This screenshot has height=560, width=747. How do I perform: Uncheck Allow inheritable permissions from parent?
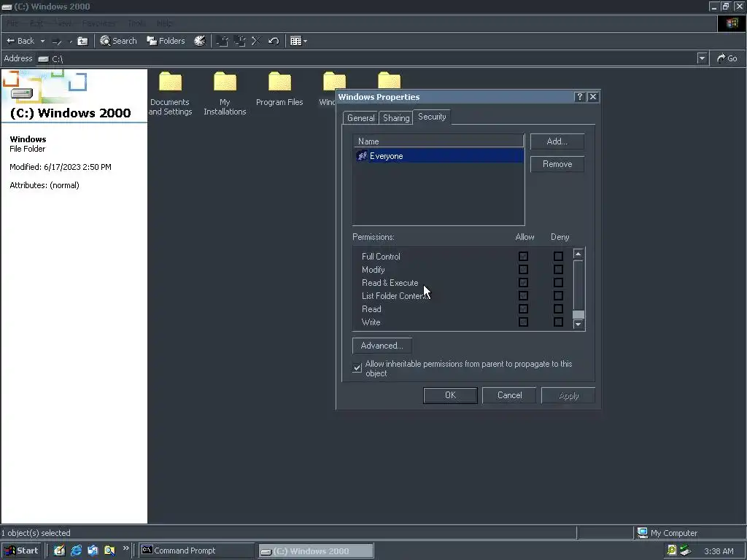coord(357,367)
